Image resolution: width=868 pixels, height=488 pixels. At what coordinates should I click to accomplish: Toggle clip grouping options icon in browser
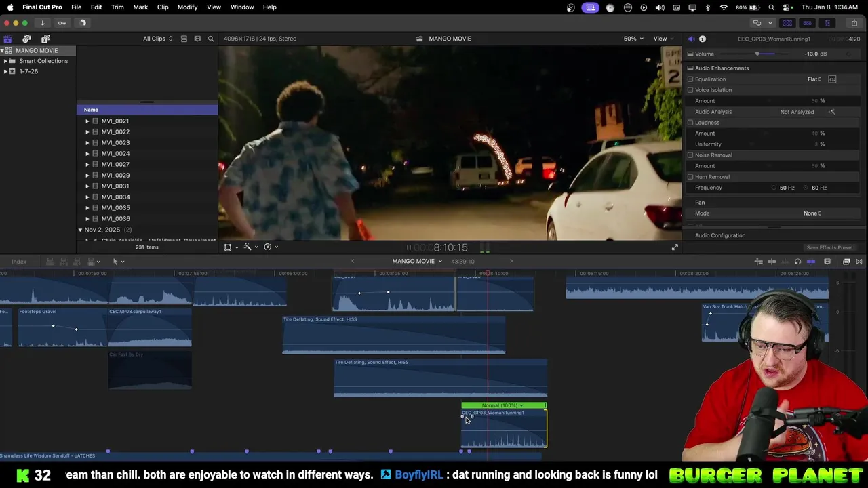pos(184,39)
